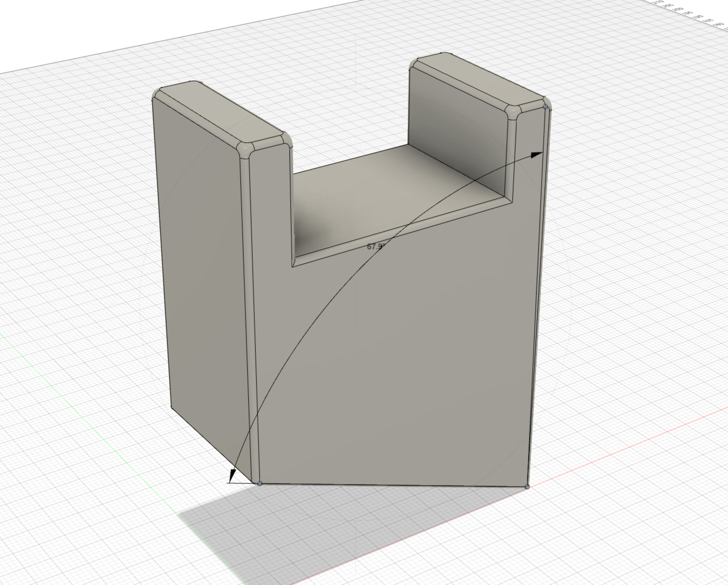Select the large front face of the bracket
The image size is (728, 585).
tap(405, 355)
